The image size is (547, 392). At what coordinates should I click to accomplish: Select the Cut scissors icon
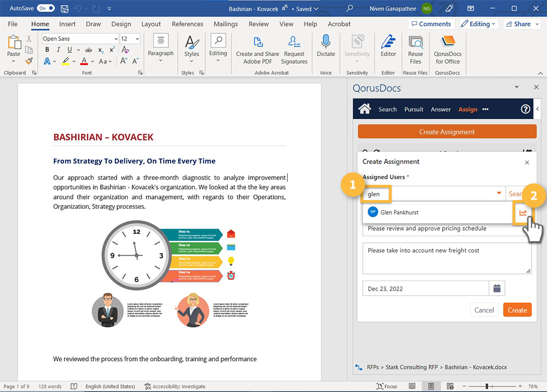point(29,39)
